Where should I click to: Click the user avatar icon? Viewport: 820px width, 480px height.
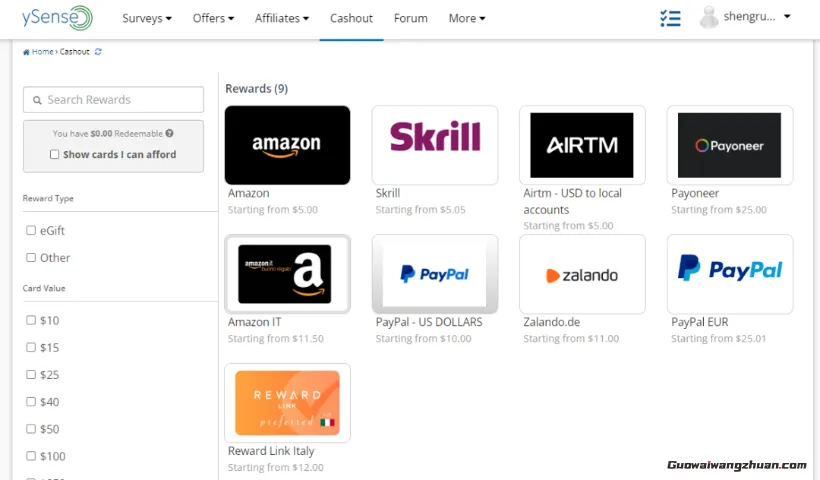709,17
